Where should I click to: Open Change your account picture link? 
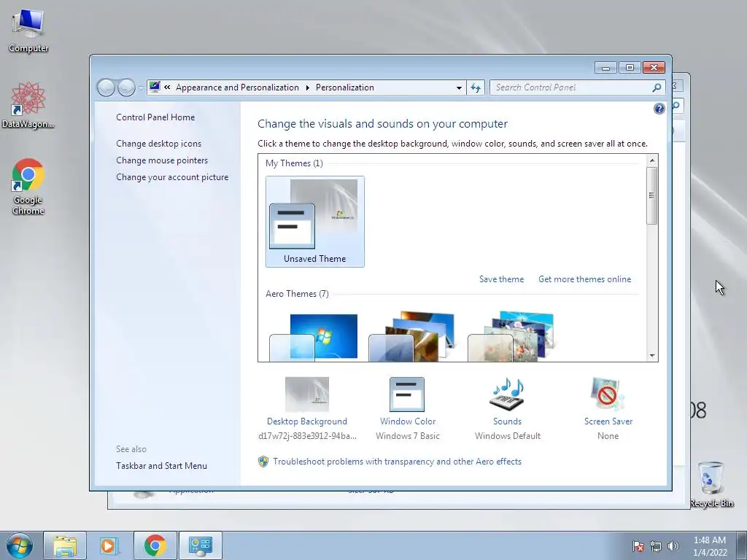(x=172, y=177)
